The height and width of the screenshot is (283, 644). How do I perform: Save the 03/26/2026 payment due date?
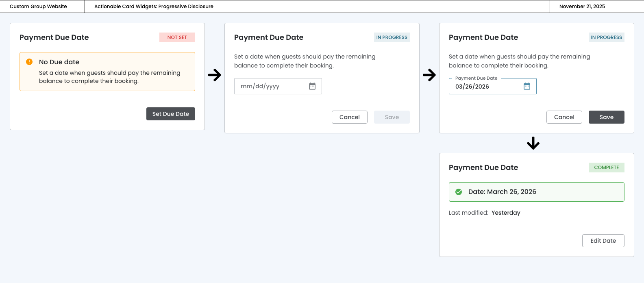(x=607, y=117)
